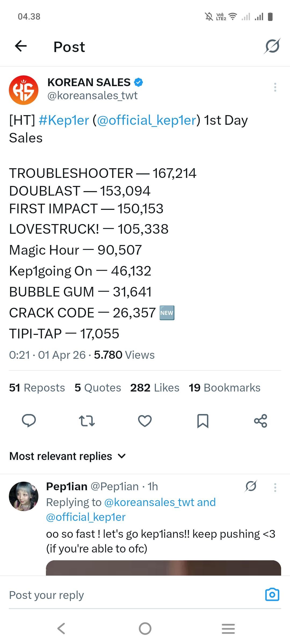This screenshot has height=644, width=290.
Task: Open @official_kep1er mention in post
Action: pyautogui.click(x=147, y=120)
